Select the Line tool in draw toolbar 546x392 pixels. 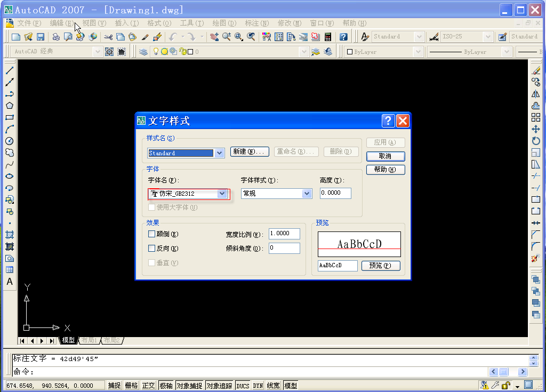(10, 70)
